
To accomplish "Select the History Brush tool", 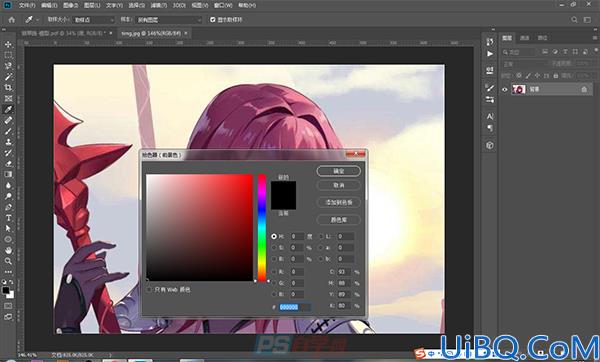I will coord(8,153).
